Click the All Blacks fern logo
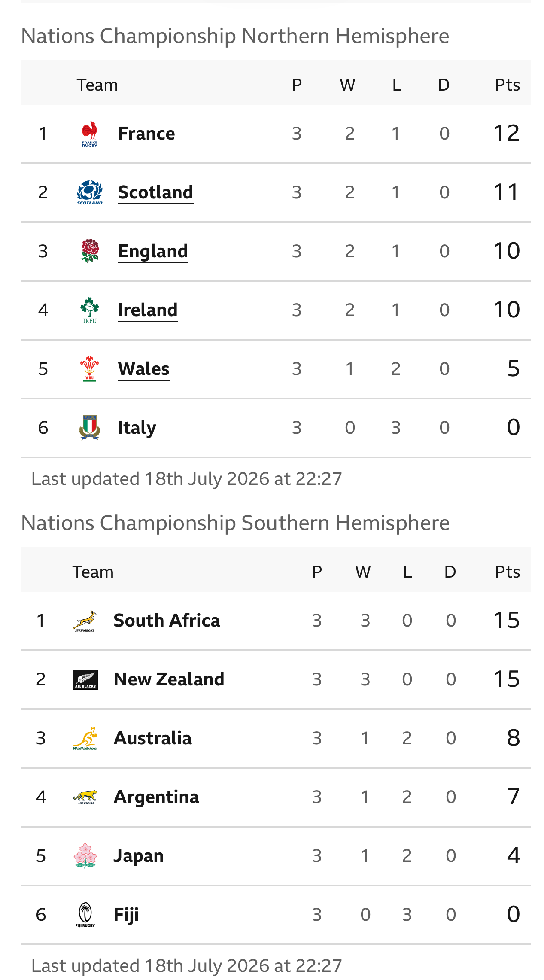This screenshot has width=544, height=980. [85, 679]
